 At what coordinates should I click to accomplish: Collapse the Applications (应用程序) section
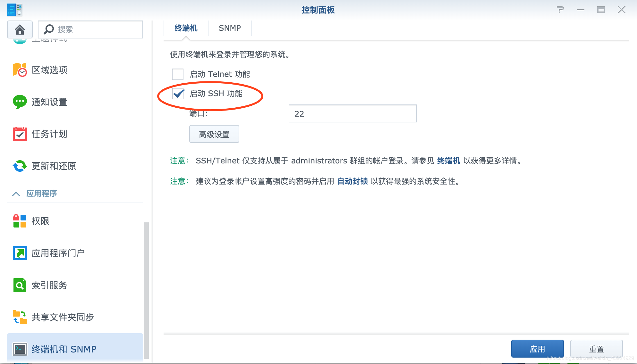[16, 194]
